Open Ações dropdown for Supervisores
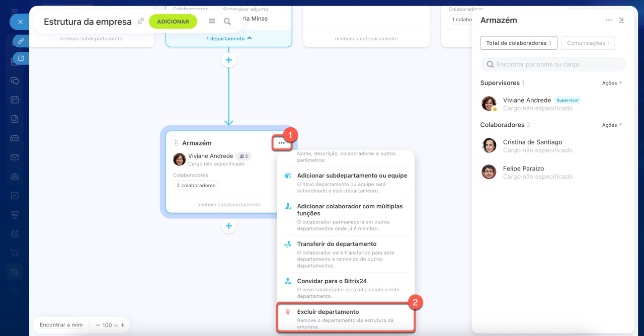Image resolution: width=644 pixels, height=336 pixels. coord(612,83)
